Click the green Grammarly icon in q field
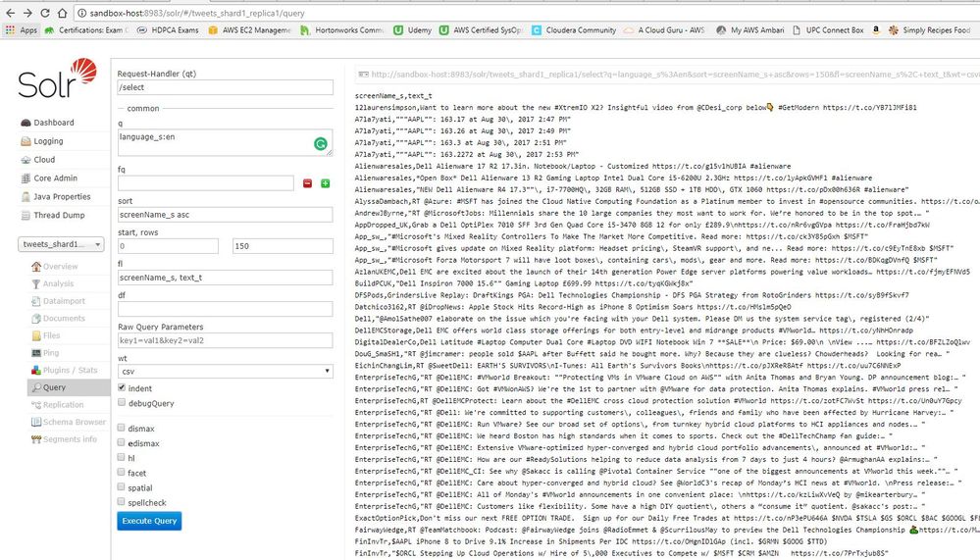This screenshot has width=980, height=560. 320,144
